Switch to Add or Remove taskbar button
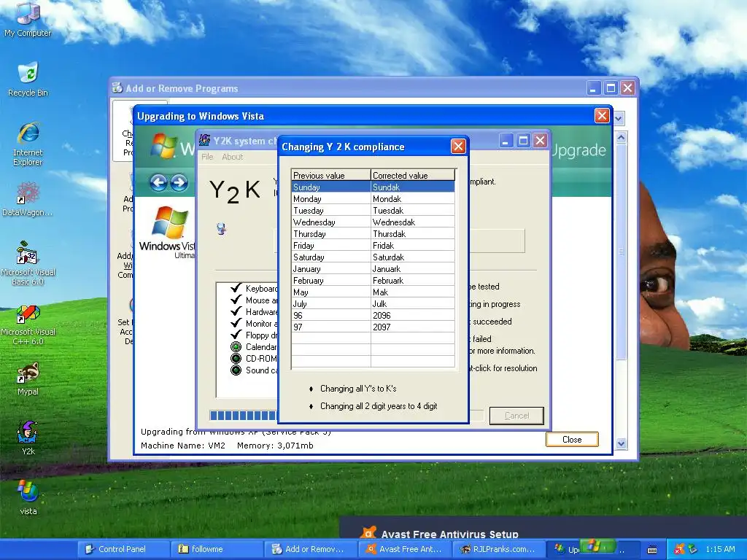This screenshot has width=747, height=560. click(311, 549)
